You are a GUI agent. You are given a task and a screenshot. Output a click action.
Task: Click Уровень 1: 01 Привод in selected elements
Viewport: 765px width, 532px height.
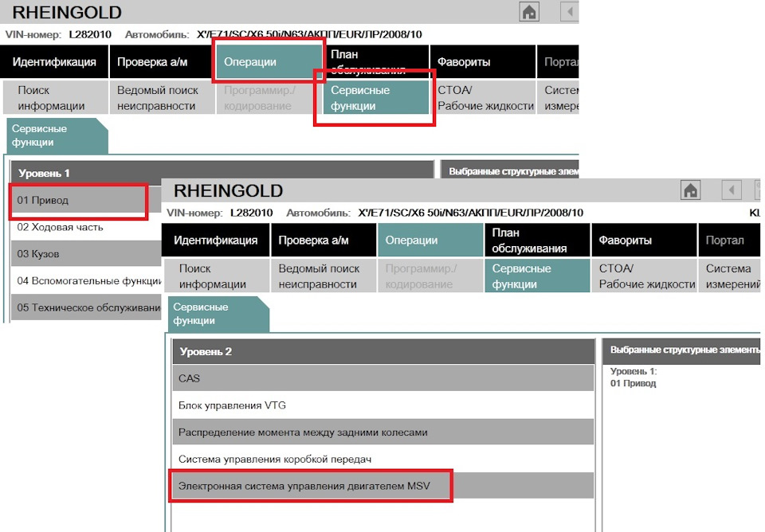point(634,377)
